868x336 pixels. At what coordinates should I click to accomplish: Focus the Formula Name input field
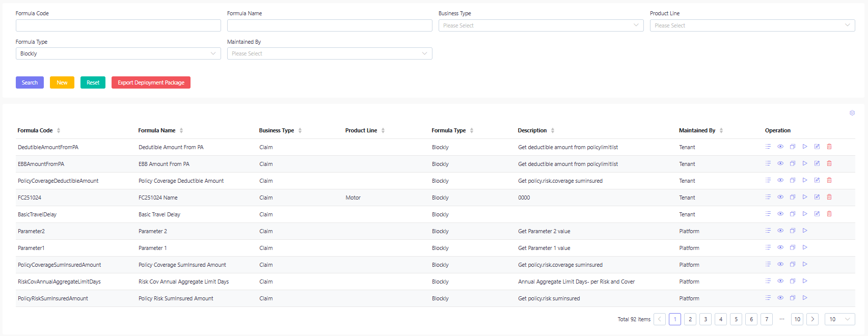point(330,25)
